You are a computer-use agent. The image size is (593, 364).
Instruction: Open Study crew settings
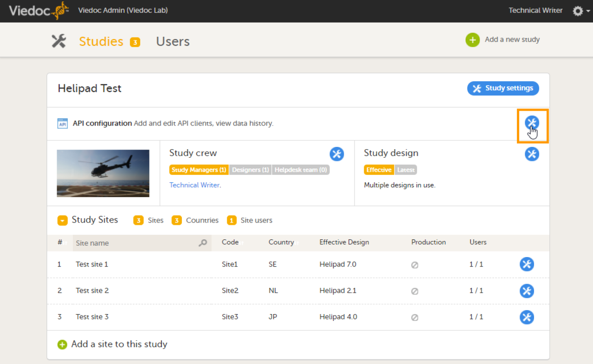point(337,154)
